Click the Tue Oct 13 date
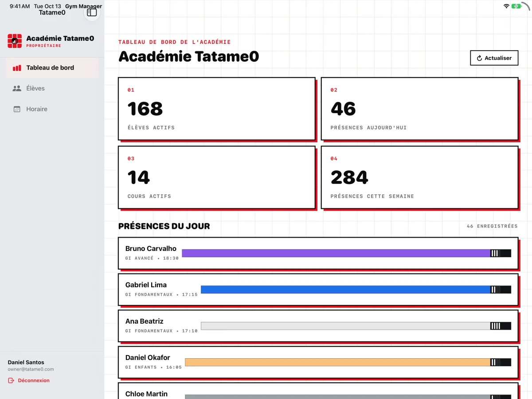The height and width of the screenshot is (399, 532). tap(47, 6)
